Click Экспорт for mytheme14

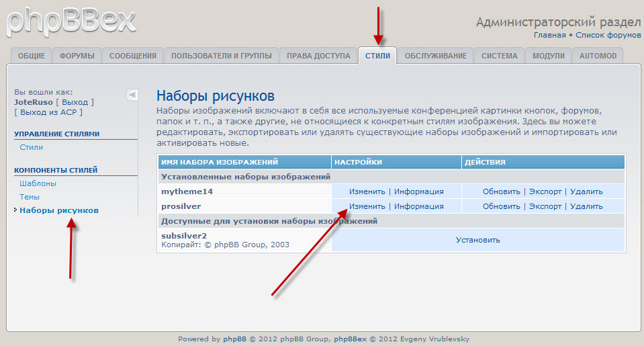pyautogui.click(x=545, y=191)
